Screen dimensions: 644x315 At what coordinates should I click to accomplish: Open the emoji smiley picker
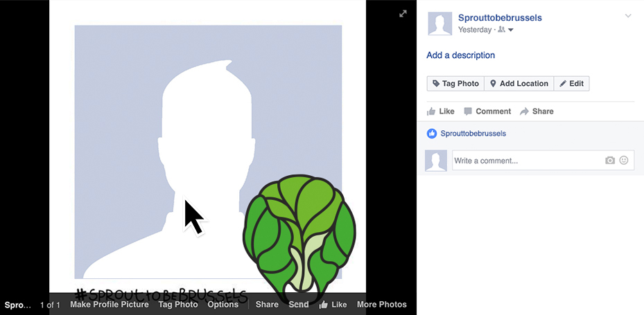click(x=623, y=161)
